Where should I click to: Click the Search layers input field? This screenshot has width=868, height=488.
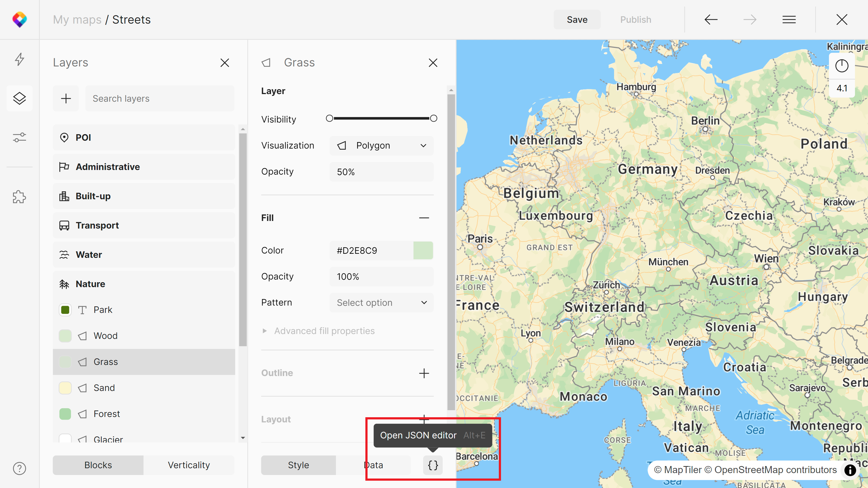160,98
